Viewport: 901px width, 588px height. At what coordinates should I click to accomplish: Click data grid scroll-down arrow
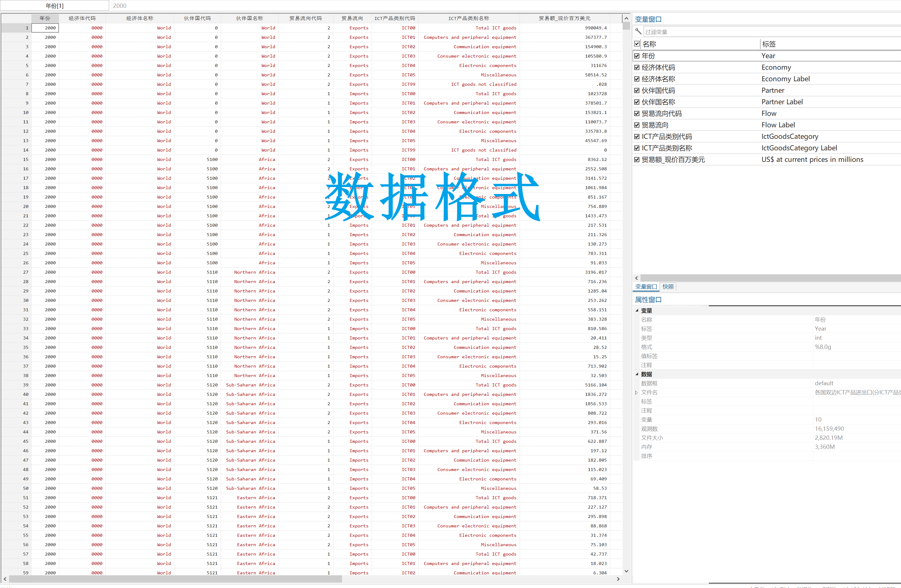626,571
